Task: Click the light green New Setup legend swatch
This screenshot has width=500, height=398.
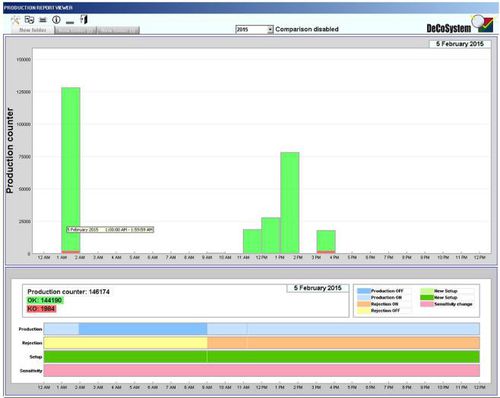Action: tap(427, 291)
